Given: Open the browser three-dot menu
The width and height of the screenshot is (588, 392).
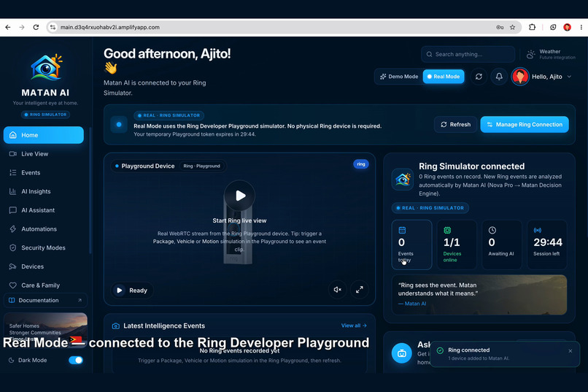Looking at the screenshot, I should point(581,27).
